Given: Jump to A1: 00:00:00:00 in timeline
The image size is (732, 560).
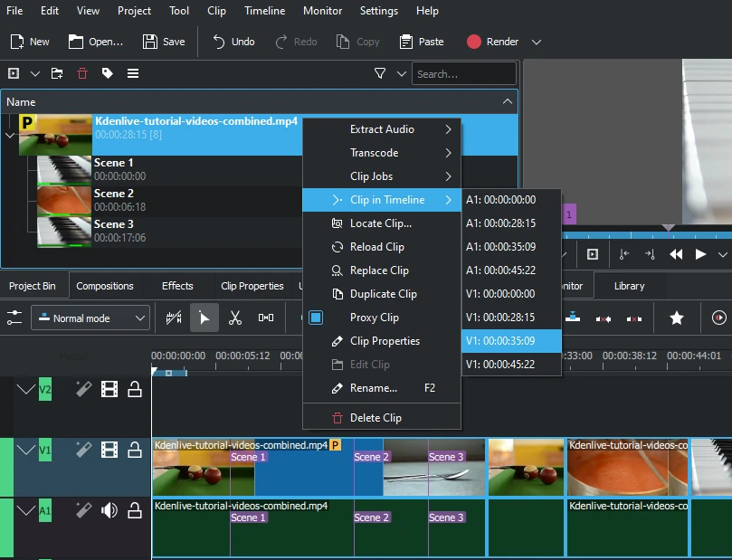Looking at the screenshot, I should pyautogui.click(x=511, y=200).
